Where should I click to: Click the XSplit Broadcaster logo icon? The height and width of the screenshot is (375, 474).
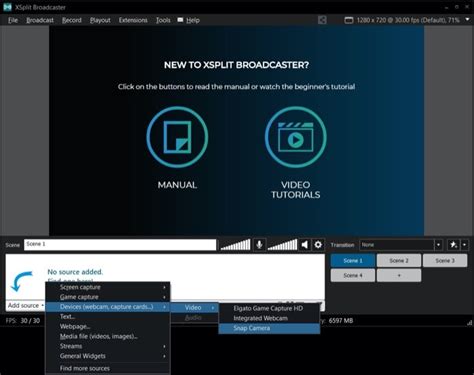click(x=7, y=7)
